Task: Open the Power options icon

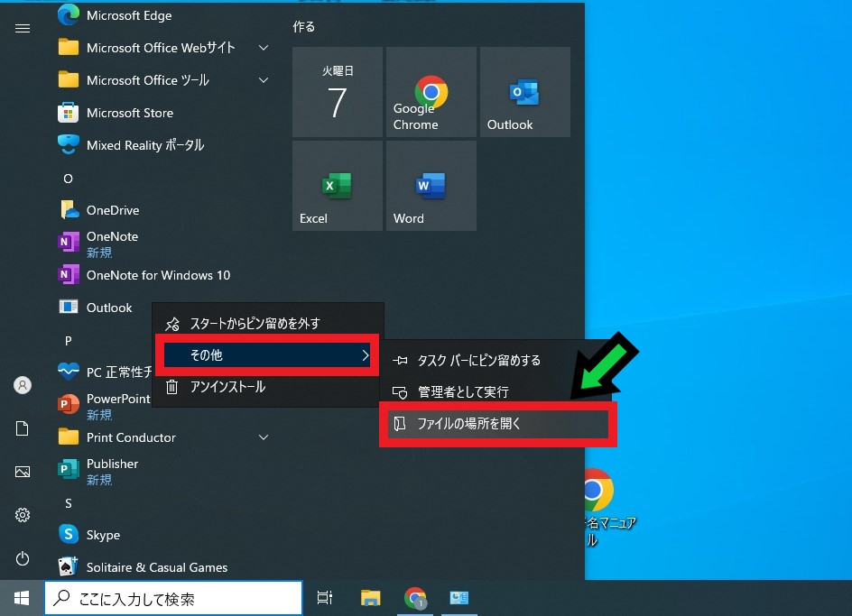Action: point(23,558)
